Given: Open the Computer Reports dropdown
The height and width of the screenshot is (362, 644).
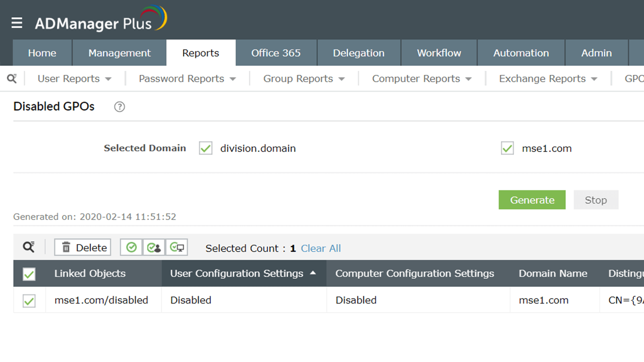Looking at the screenshot, I should tap(421, 78).
